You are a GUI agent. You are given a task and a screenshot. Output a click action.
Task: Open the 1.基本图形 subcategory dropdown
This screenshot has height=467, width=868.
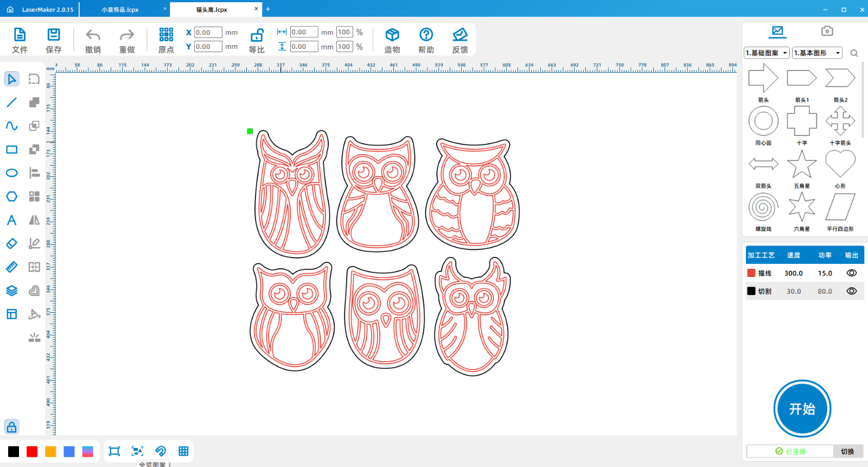(817, 53)
